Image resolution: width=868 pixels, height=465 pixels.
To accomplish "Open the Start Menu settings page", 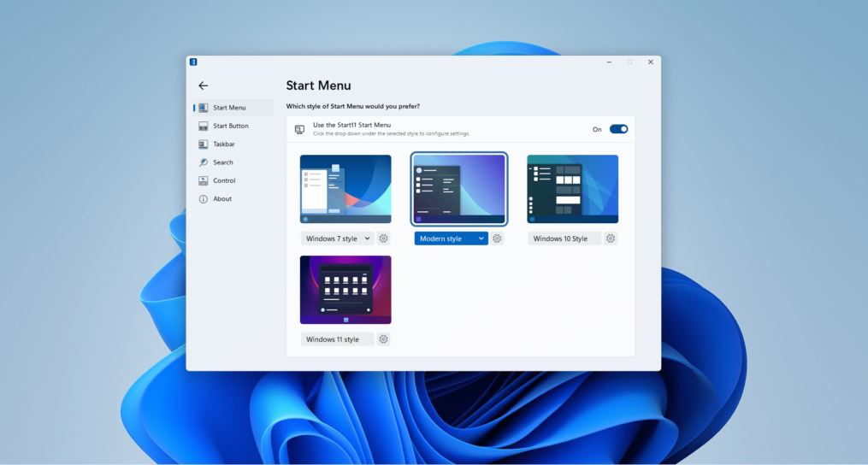I will pos(233,108).
